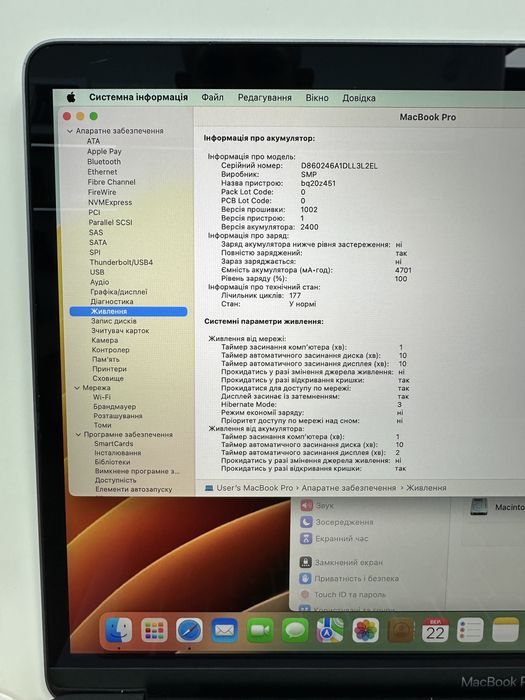The image size is (525, 700).
Task: Select Bluetooth in the sidebar
Action: [104, 161]
